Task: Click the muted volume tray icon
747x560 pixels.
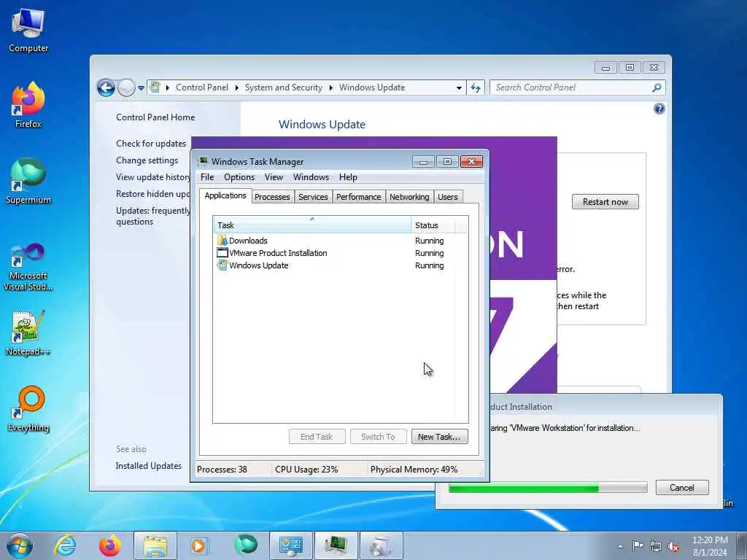Action: 673,546
